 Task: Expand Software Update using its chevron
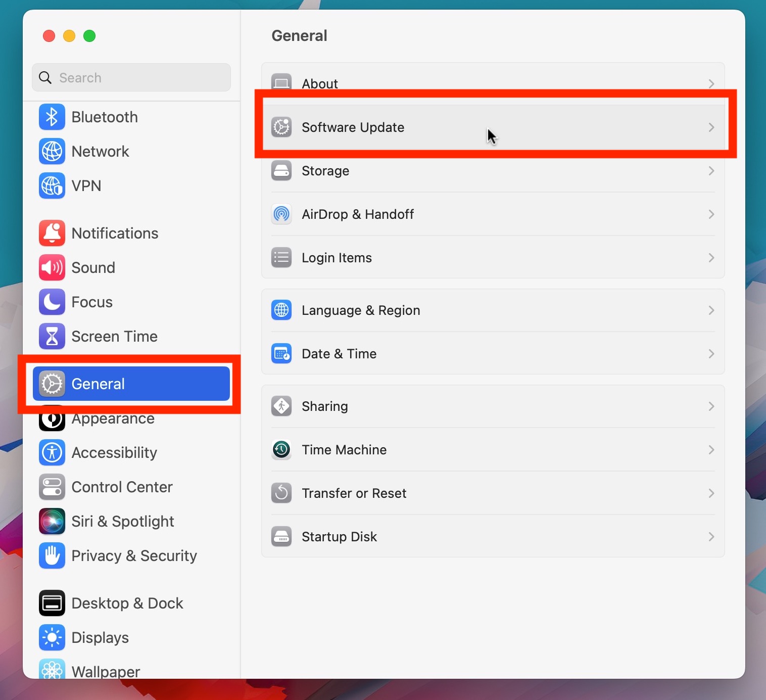pos(711,127)
